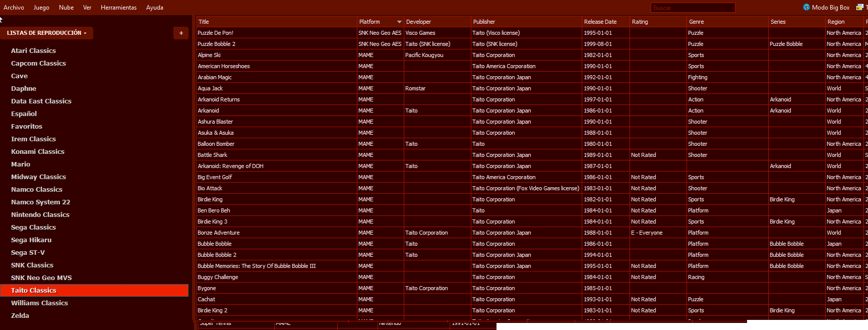Select the Capcom Classics playlist

[x=94, y=63]
